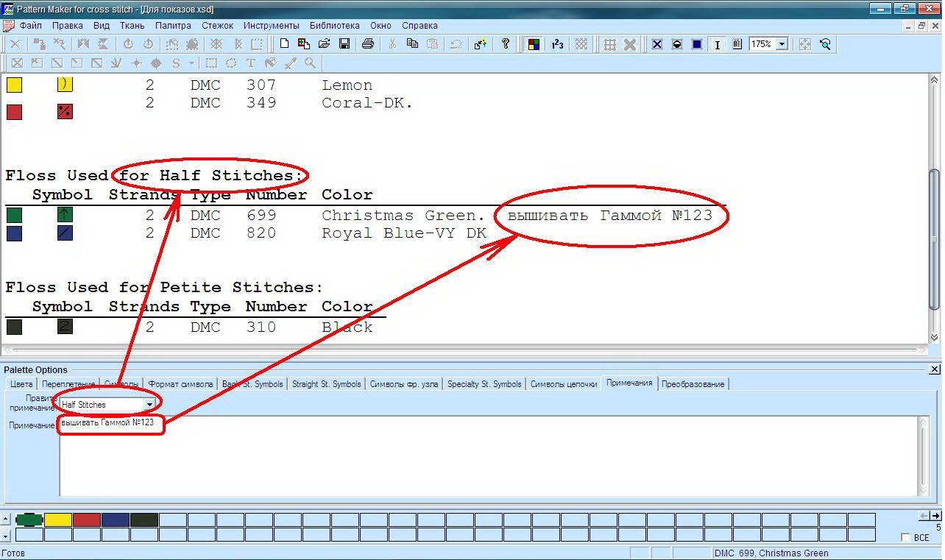This screenshot has width=945, height=560.
Task: Toggle the solid blue square view mode
Action: [x=696, y=44]
